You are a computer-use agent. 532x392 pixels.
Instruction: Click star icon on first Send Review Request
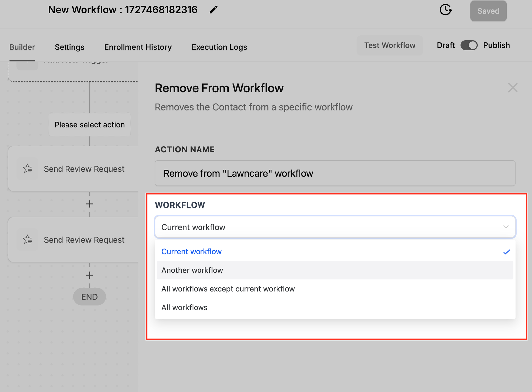pos(28,169)
